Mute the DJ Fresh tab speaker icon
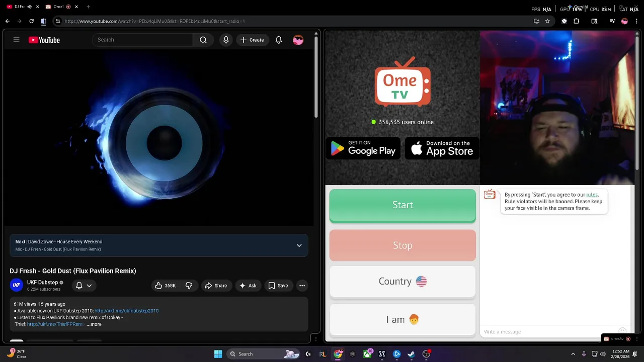The width and height of the screenshot is (644, 362). (x=29, y=7)
